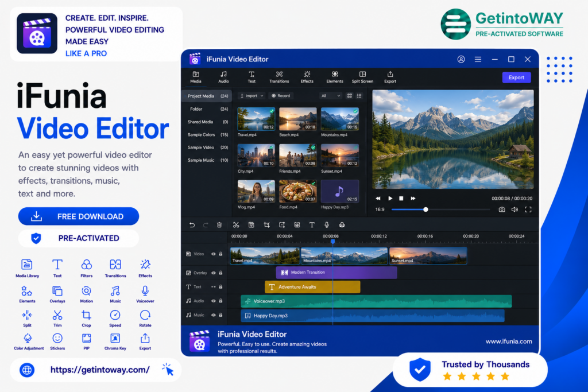Toggle visibility of the Music track
Screen dimensions: 588x392
(214, 315)
